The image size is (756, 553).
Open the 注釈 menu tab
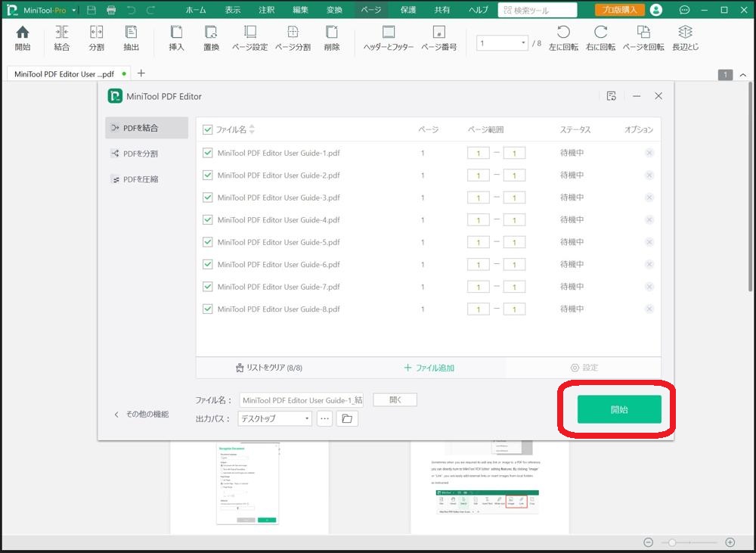[x=266, y=10]
